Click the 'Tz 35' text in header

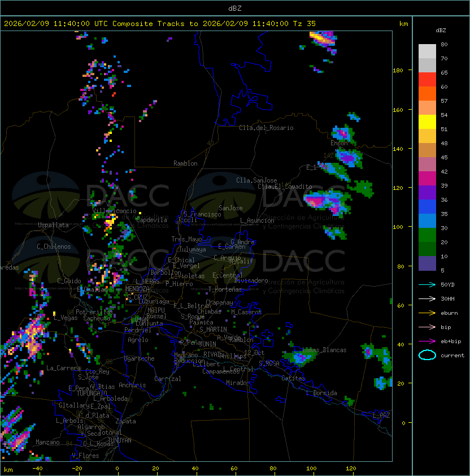[304, 24]
